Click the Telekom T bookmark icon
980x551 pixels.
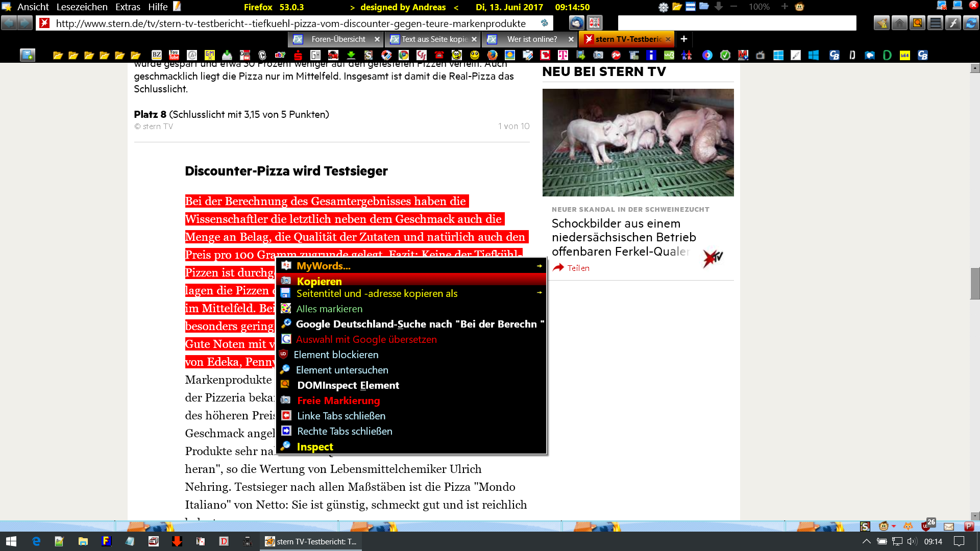(x=563, y=55)
